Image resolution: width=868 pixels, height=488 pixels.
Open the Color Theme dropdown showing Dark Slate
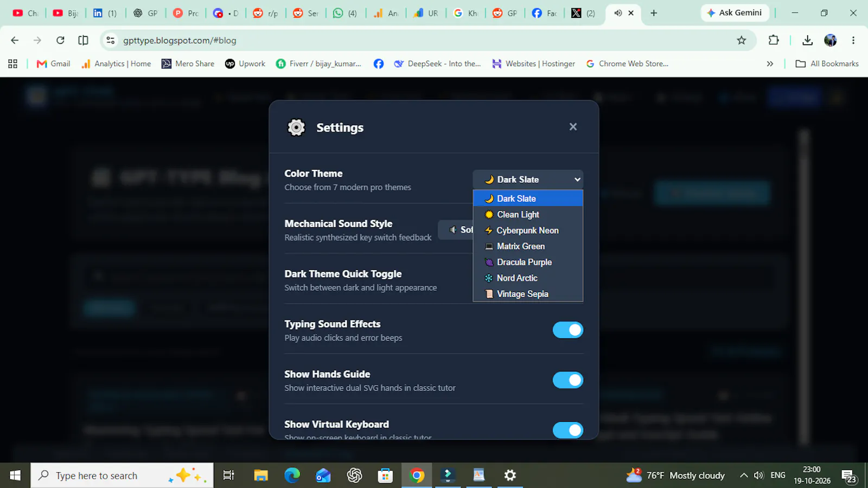(x=528, y=179)
